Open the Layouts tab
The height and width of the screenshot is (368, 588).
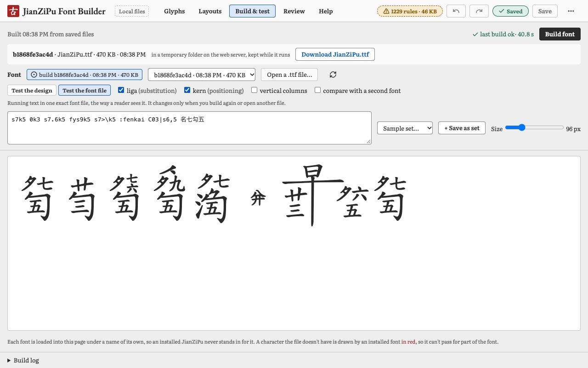coord(210,11)
